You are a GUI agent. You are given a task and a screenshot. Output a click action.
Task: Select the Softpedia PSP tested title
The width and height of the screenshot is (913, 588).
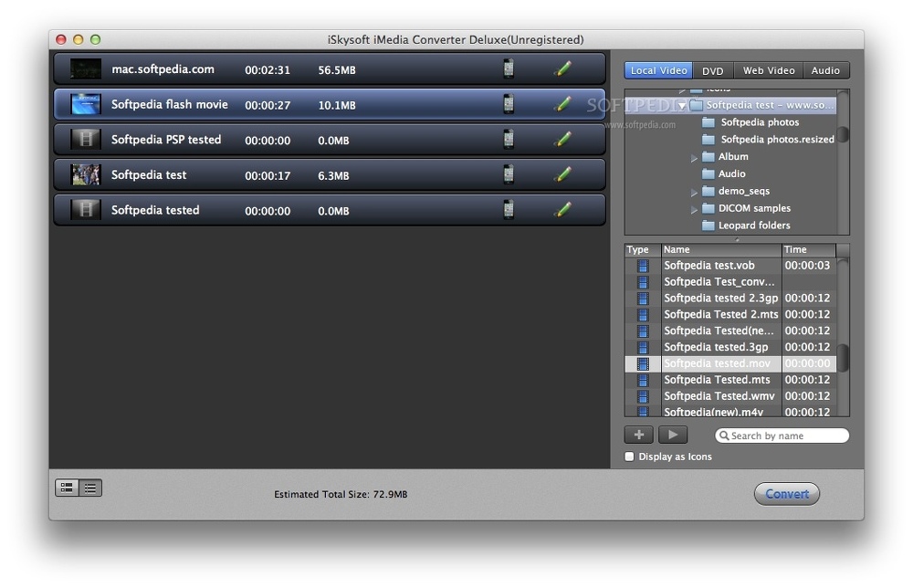pos(166,140)
